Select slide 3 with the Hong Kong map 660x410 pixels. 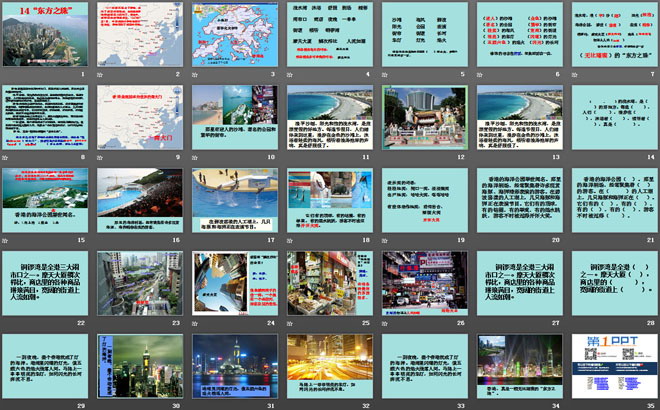(234, 33)
